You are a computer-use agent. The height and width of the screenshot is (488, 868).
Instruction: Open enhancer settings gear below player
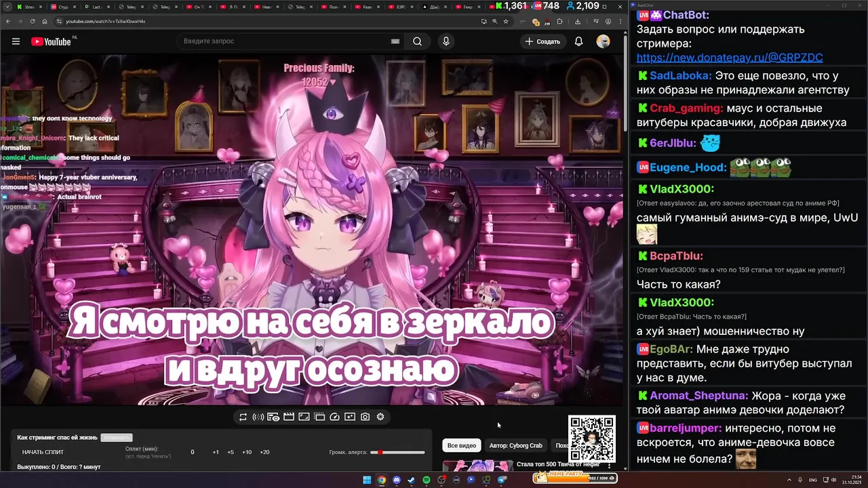pos(380,417)
